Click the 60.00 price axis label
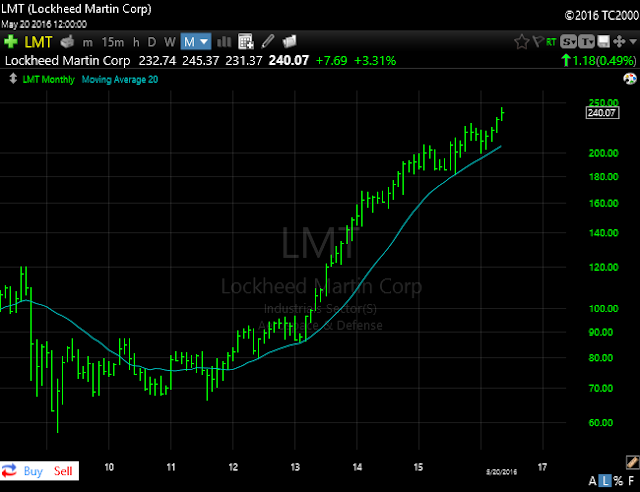 [x=601, y=423]
